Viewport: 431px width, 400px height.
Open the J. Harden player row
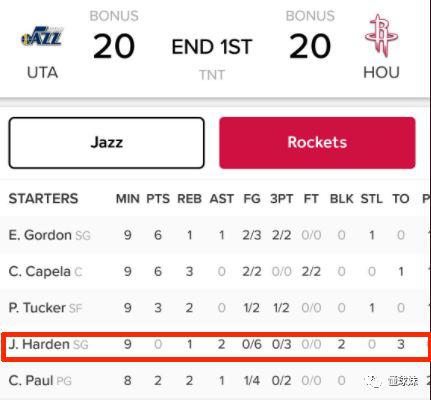click(x=215, y=344)
